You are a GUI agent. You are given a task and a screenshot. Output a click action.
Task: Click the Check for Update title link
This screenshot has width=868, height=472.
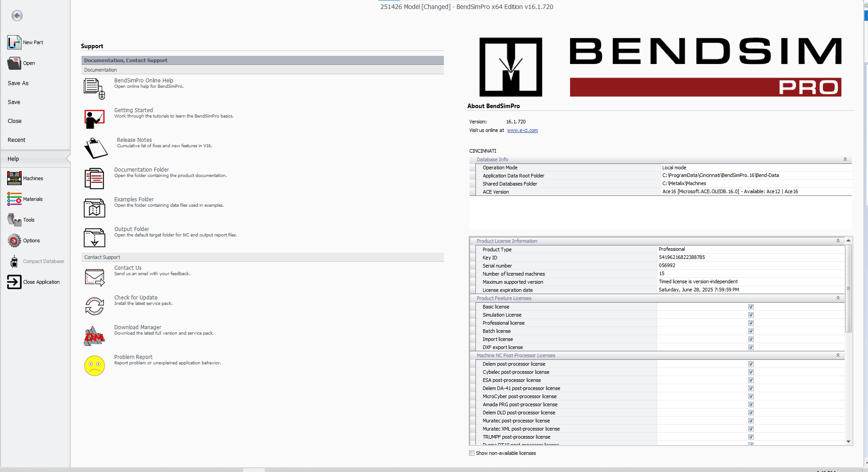(136, 298)
